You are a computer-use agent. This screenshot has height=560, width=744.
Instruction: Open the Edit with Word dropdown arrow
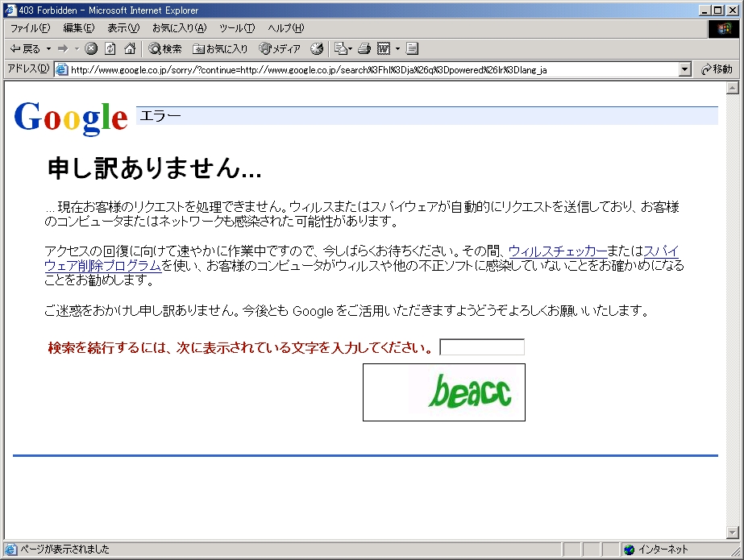pyautogui.click(x=397, y=48)
